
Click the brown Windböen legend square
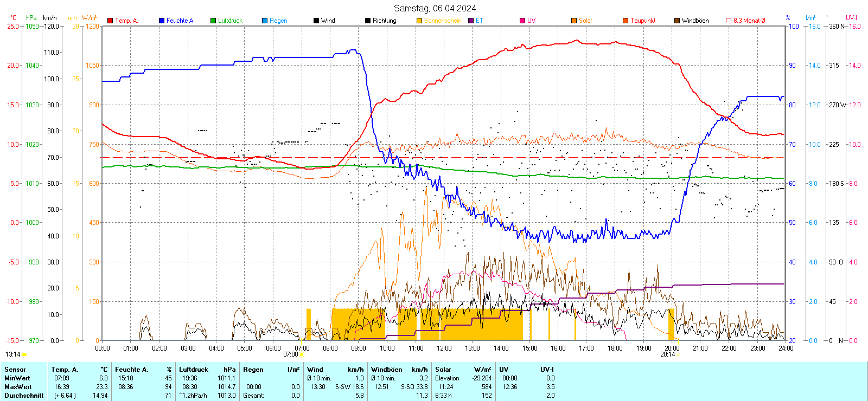click(677, 21)
